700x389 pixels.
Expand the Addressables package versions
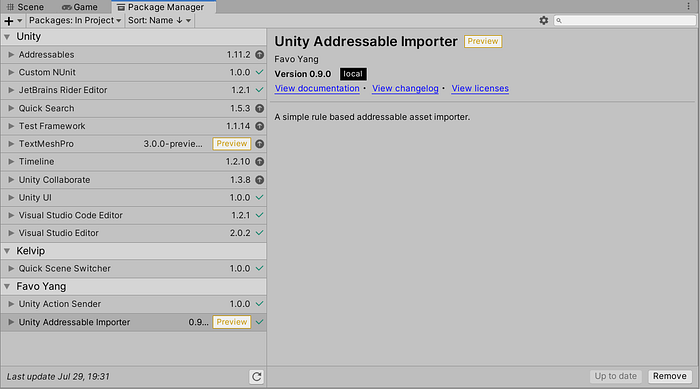(11, 54)
